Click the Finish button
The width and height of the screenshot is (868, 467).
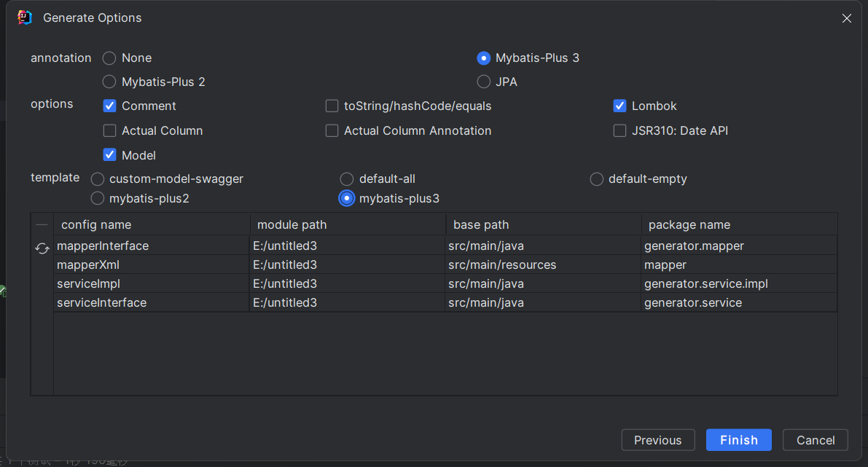(x=738, y=440)
